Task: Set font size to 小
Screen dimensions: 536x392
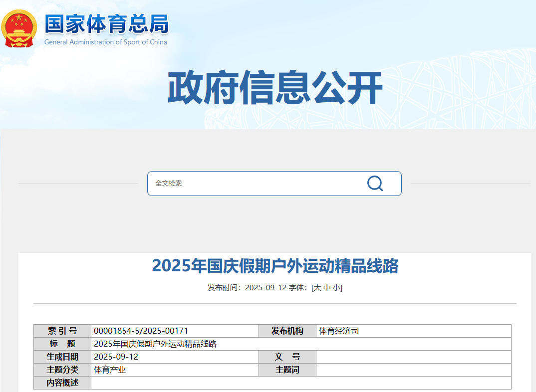Action: point(336,288)
